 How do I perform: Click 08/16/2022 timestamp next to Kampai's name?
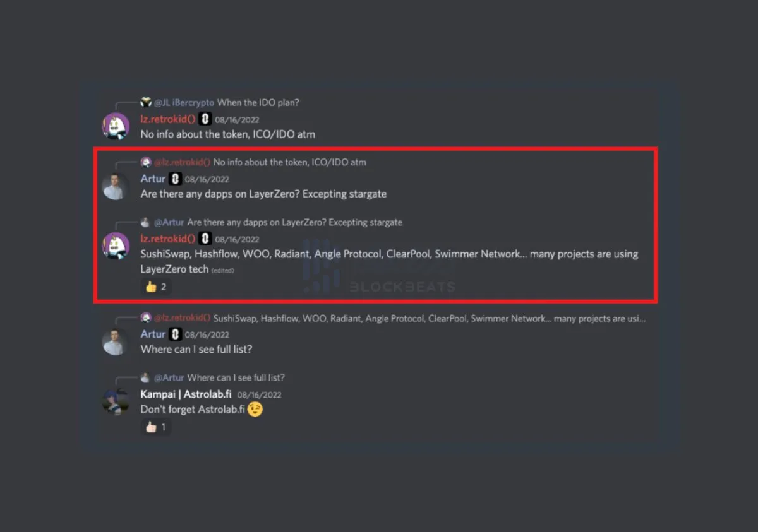(x=259, y=395)
